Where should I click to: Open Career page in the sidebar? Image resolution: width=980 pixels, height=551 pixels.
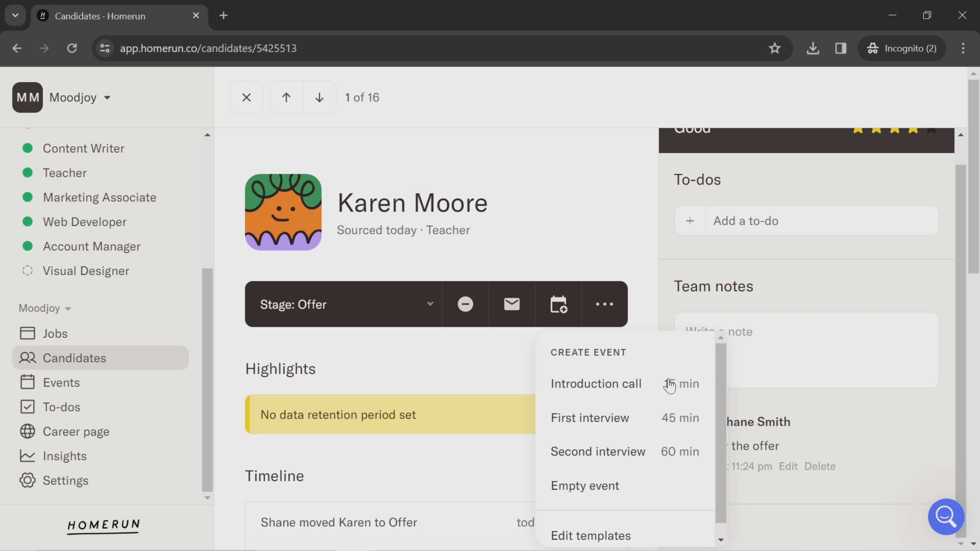[101, 432]
